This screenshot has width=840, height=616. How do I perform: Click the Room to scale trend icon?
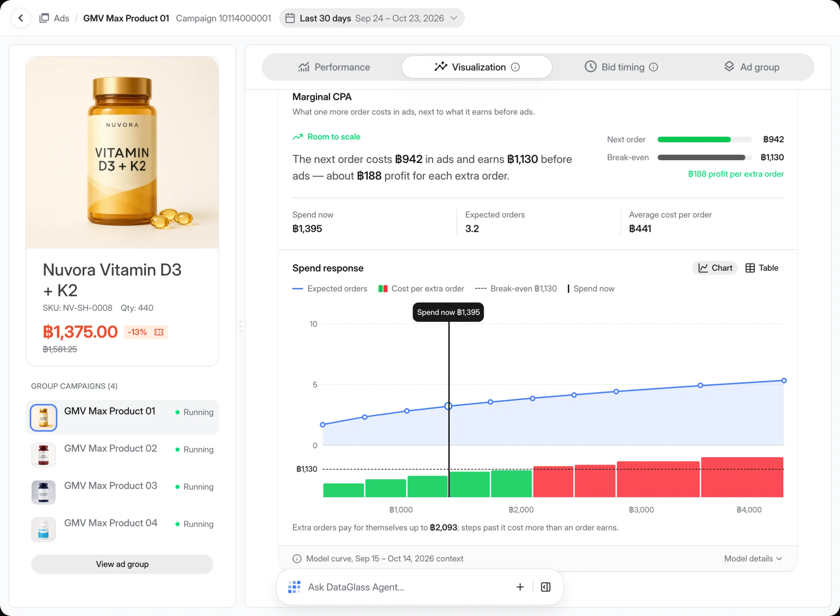[x=297, y=137]
